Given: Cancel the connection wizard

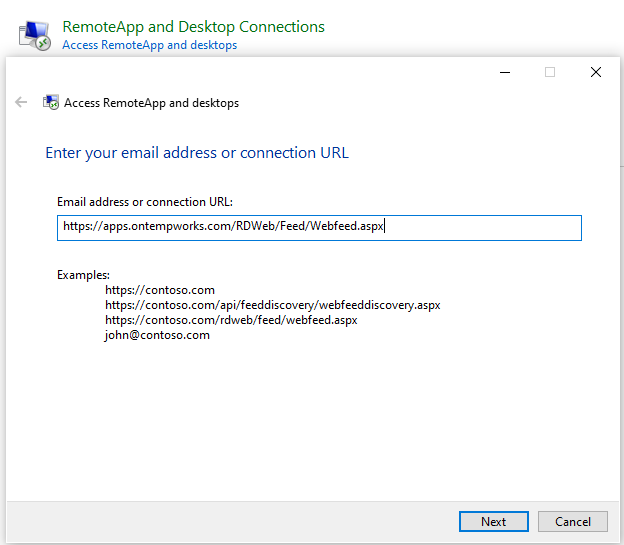Looking at the screenshot, I should (572, 521).
